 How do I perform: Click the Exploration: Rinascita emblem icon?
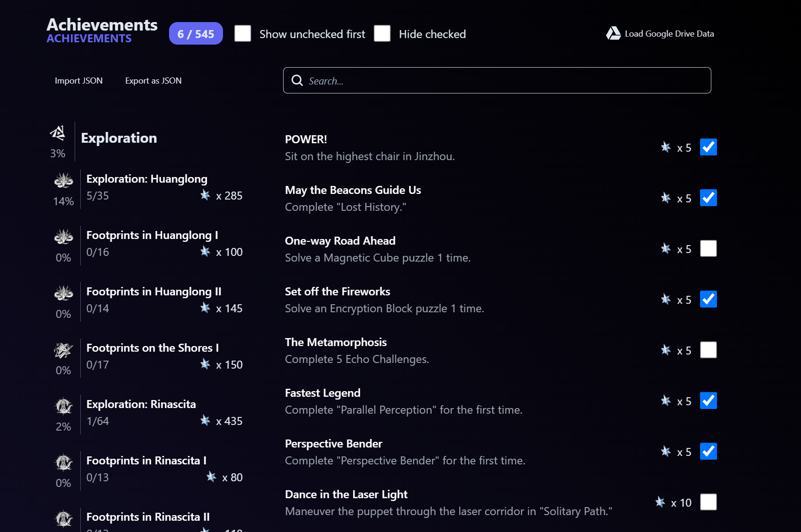click(x=64, y=406)
